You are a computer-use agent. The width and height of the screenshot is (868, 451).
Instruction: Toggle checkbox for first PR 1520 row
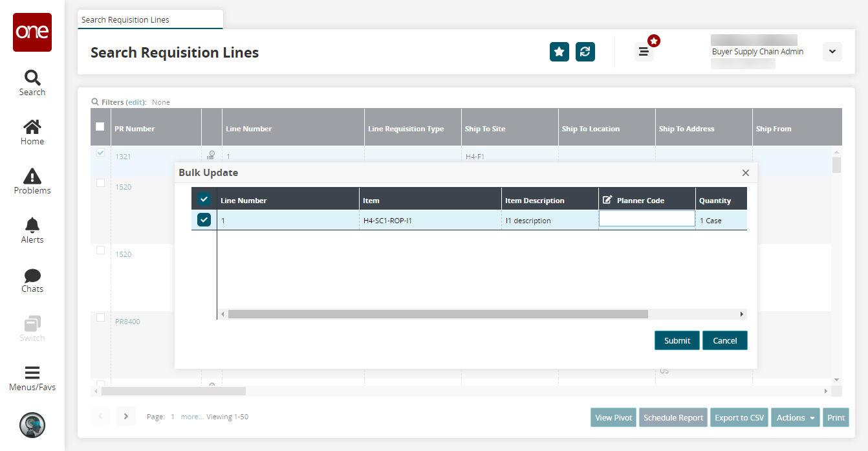(x=100, y=183)
